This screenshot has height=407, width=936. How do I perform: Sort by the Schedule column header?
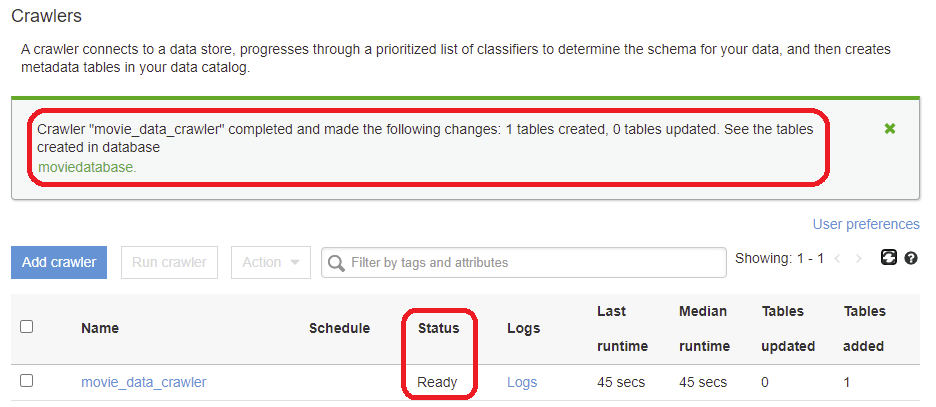click(x=339, y=328)
